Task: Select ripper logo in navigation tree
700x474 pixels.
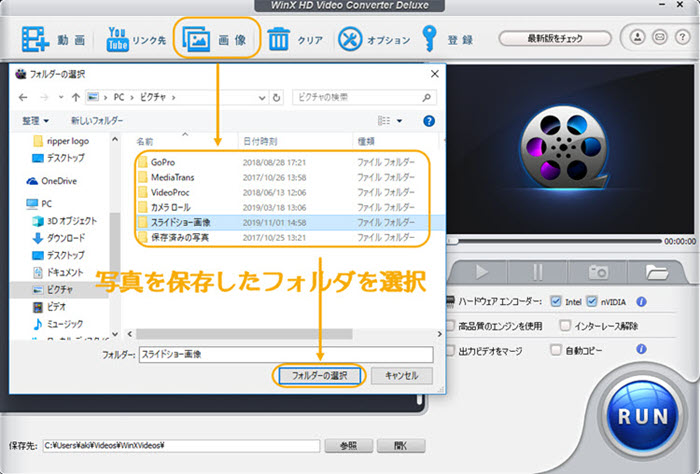Action: tap(61, 141)
